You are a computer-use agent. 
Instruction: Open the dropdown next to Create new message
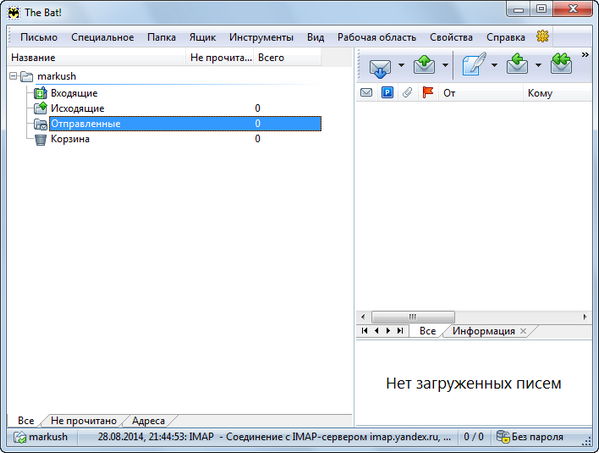494,65
